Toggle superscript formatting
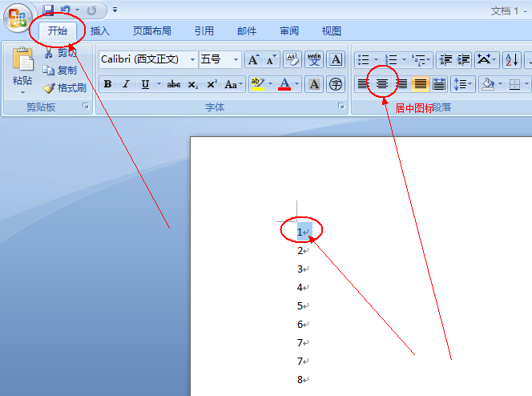The height and width of the screenshot is (396, 532). coord(212,84)
